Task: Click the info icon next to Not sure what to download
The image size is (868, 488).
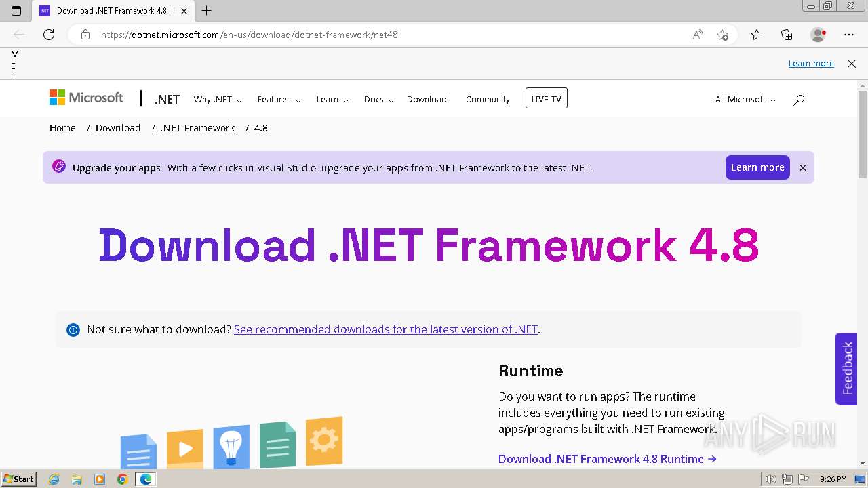Action: point(73,330)
